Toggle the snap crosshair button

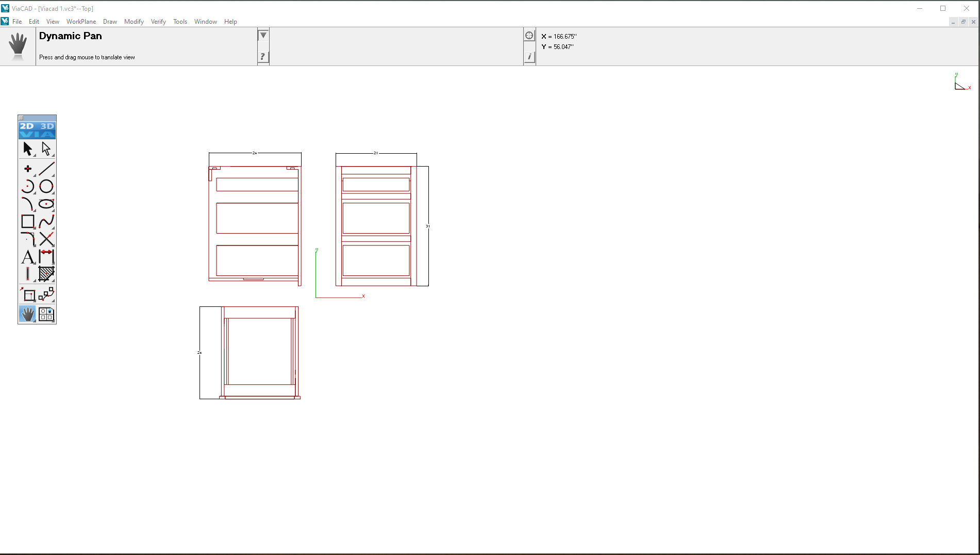click(x=529, y=36)
